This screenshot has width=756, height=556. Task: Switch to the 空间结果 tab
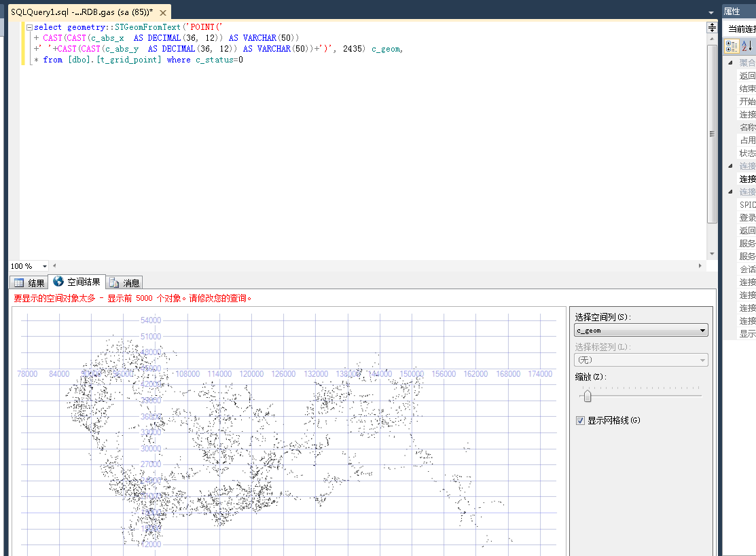pos(77,282)
